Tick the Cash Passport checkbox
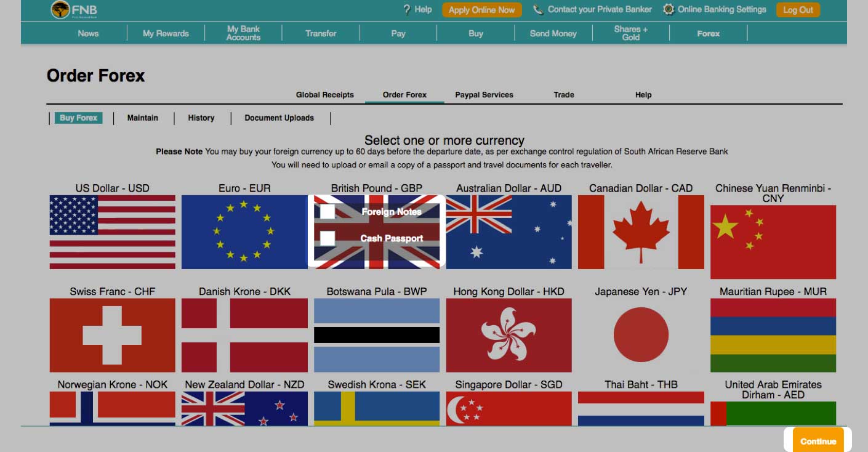 (x=328, y=238)
